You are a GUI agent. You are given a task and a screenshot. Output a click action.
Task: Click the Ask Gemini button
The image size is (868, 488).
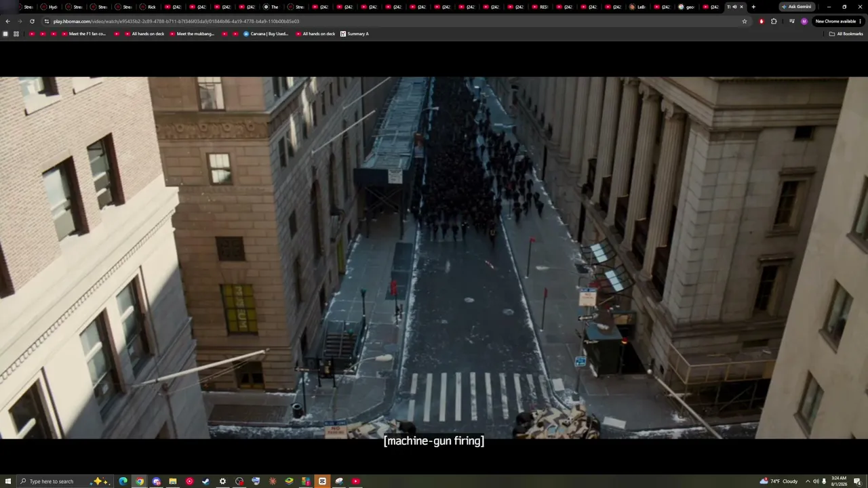pos(796,7)
